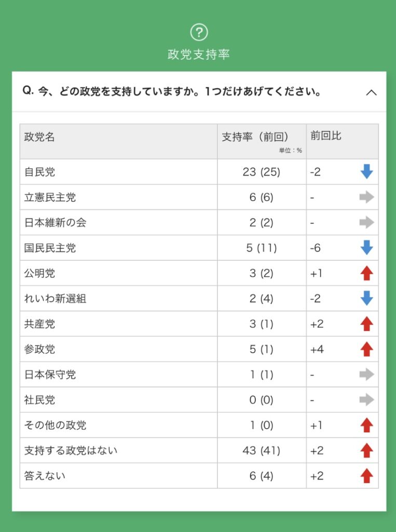Select the 社民党 party name cell
This screenshot has height=532, width=396.
40,400
